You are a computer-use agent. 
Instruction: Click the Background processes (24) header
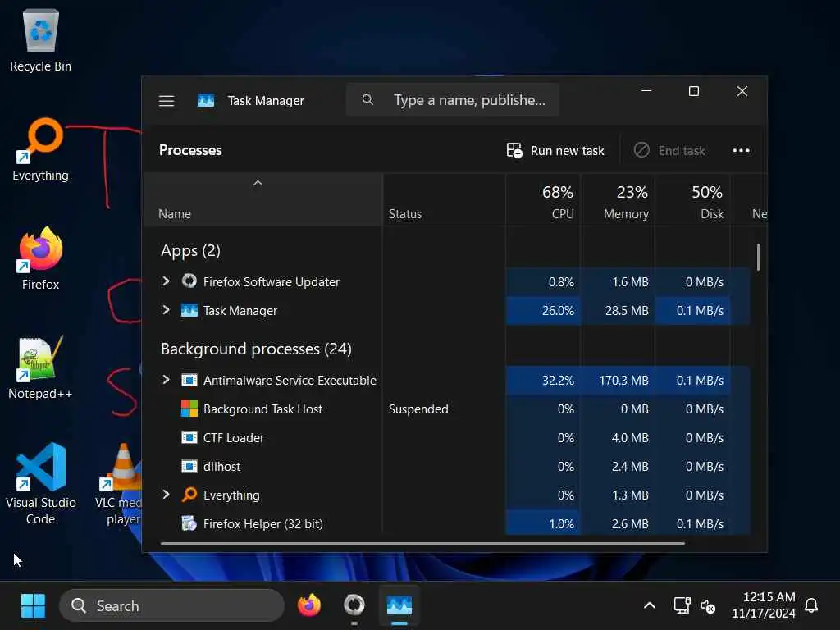tap(256, 349)
